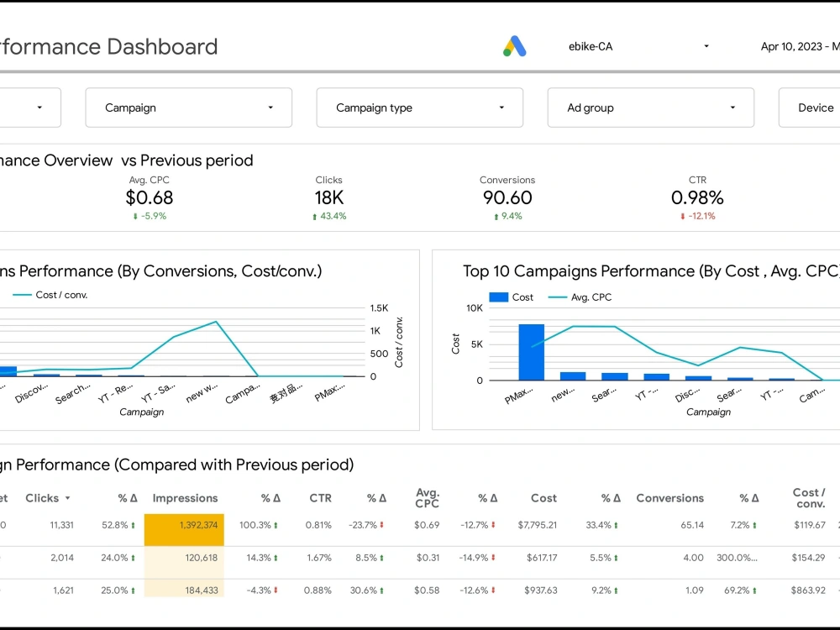The image size is (840, 630).
Task: Click the Clicks 43.4% change indicator
Action: [x=329, y=216]
